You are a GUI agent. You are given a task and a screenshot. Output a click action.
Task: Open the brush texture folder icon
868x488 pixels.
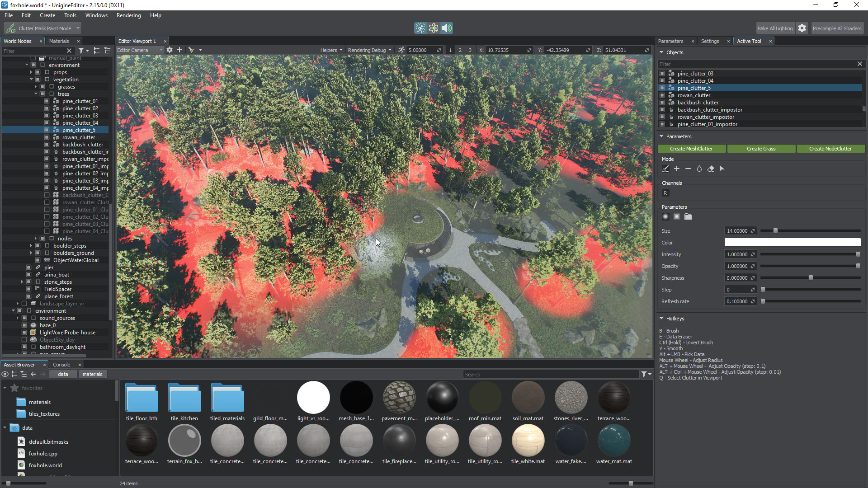688,217
